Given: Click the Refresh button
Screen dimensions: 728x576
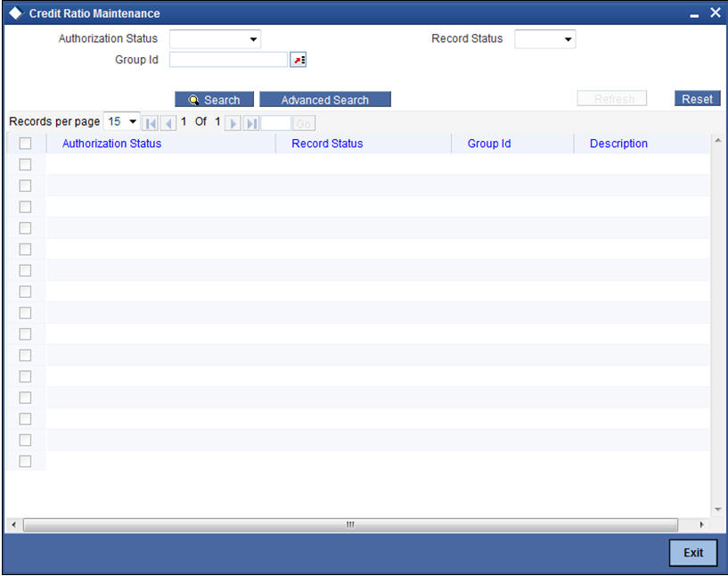Looking at the screenshot, I should coord(612,98).
